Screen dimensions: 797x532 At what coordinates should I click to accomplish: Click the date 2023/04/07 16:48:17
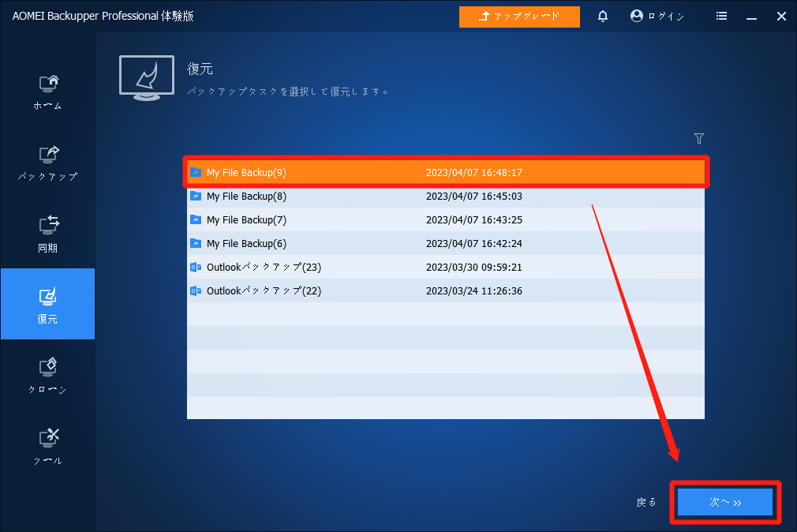coord(473,172)
